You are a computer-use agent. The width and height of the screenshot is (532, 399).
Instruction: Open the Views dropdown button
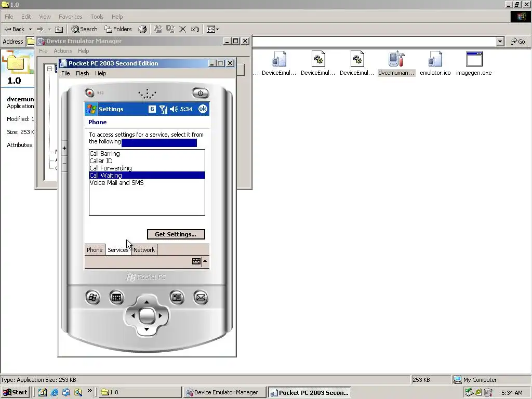212,29
